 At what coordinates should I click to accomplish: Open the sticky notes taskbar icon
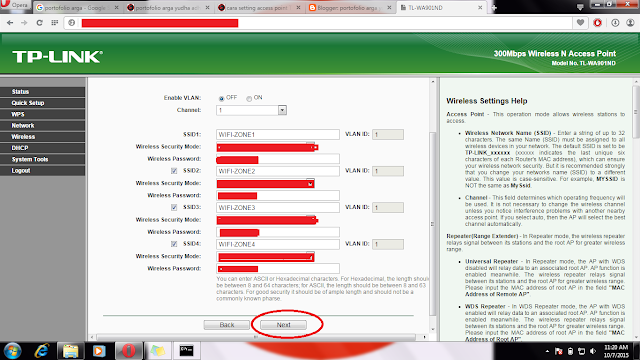158,351
